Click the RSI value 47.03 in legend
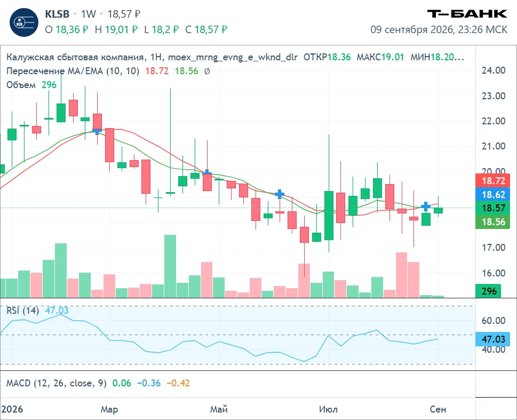 [57, 311]
